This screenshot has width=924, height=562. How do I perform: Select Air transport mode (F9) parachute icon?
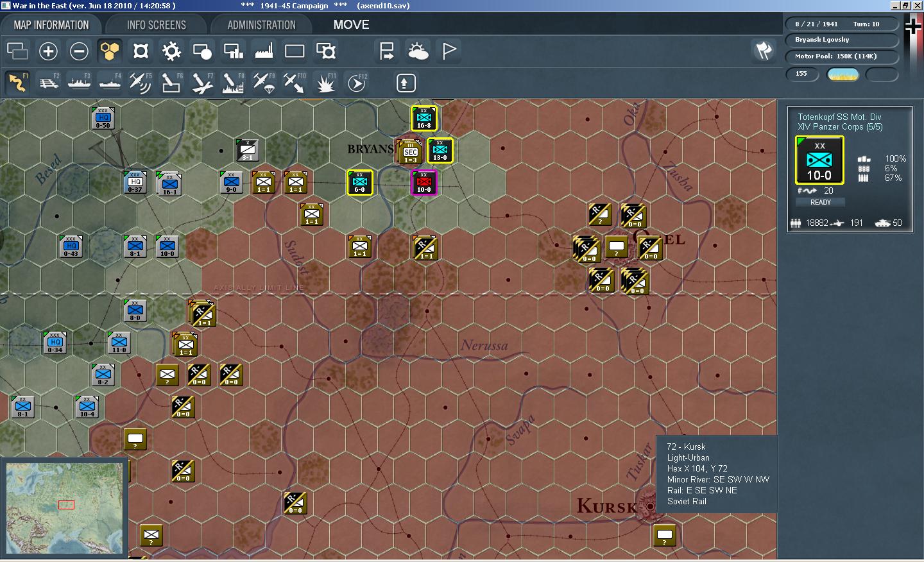coord(264,83)
